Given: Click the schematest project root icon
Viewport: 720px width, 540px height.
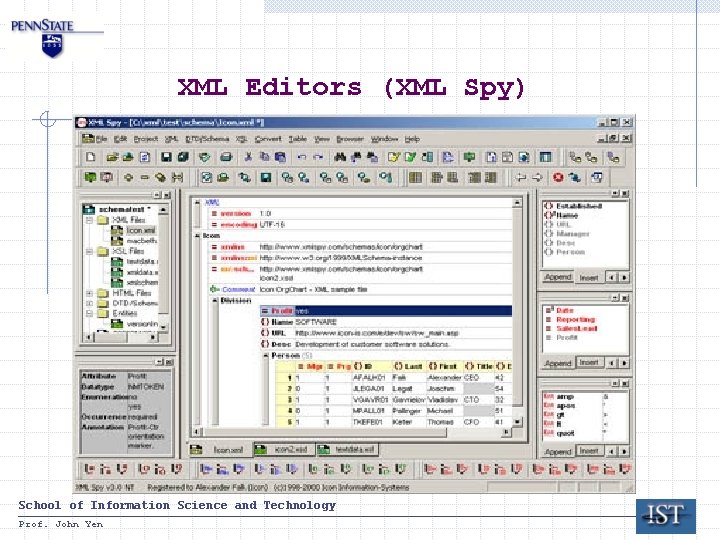Looking at the screenshot, I should (x=89, y=209).
